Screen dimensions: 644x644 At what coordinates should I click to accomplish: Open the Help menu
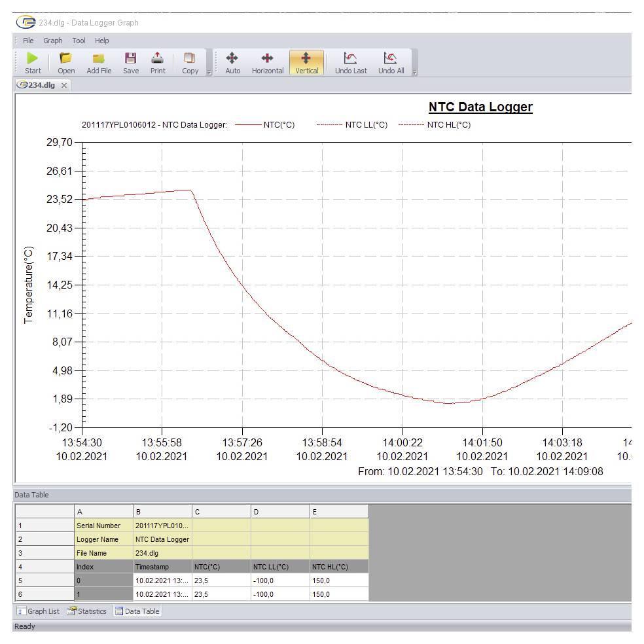(x=102, y=41)
